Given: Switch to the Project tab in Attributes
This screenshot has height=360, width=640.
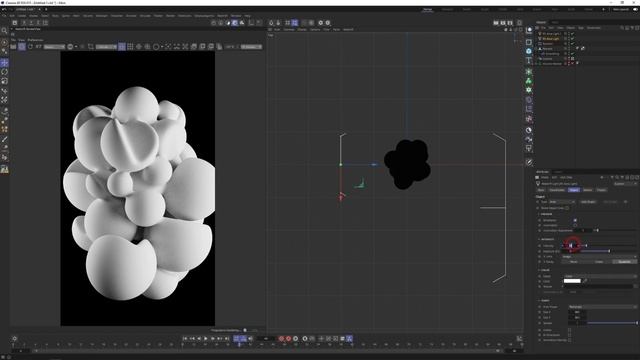Looking at the screenshot, I should [601, 190].
